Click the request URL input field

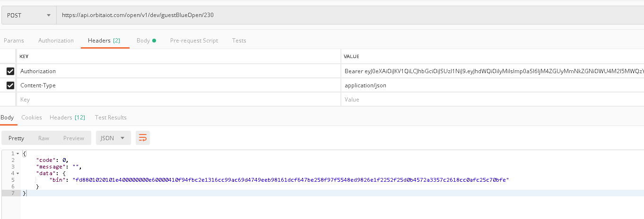tap(331, 15)
